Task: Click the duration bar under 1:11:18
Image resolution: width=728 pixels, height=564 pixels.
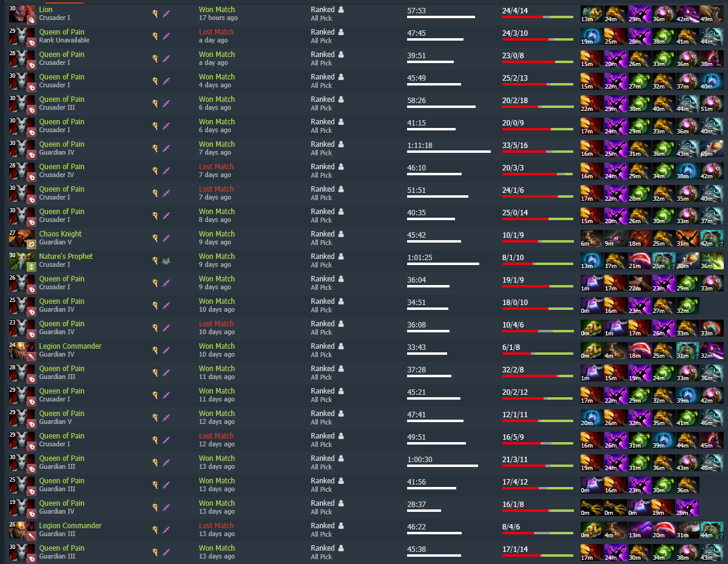Action: tap(449, 152)
